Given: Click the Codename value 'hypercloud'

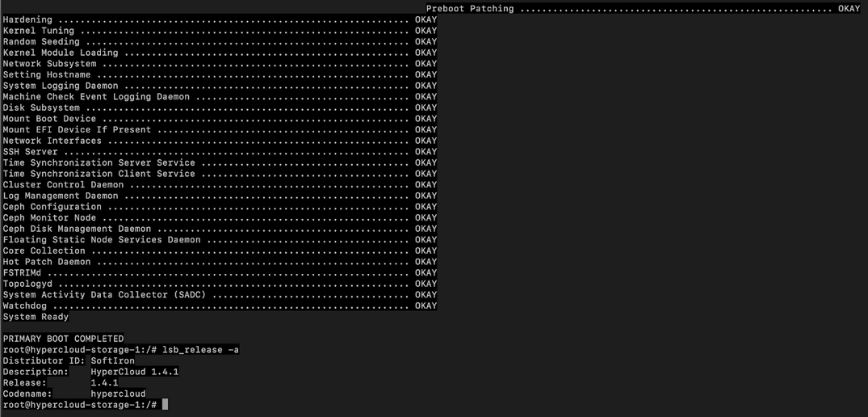Looking at the screenshot, I should click(x=118, y=394).
